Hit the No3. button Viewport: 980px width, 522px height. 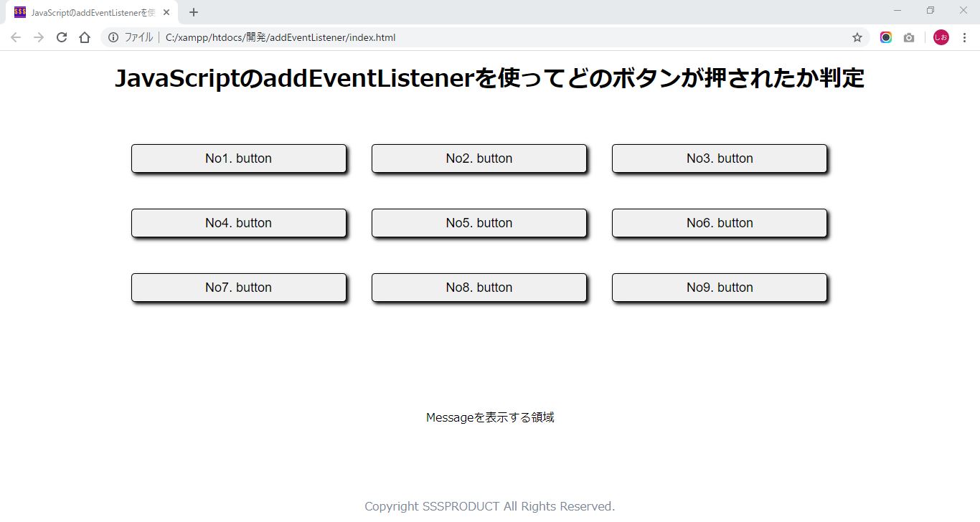coord(719,158)
